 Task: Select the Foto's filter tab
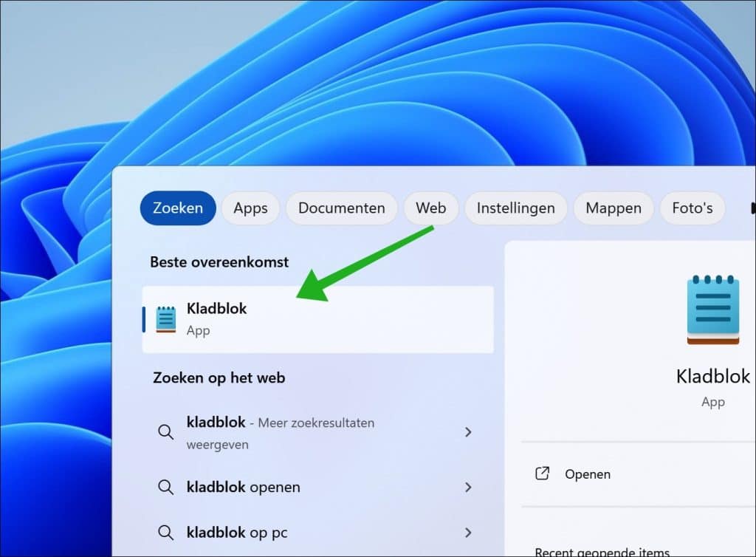tap(693, 208)
